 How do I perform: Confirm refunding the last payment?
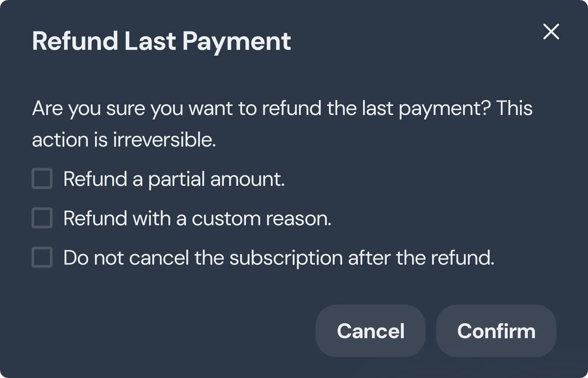(496, 331)
